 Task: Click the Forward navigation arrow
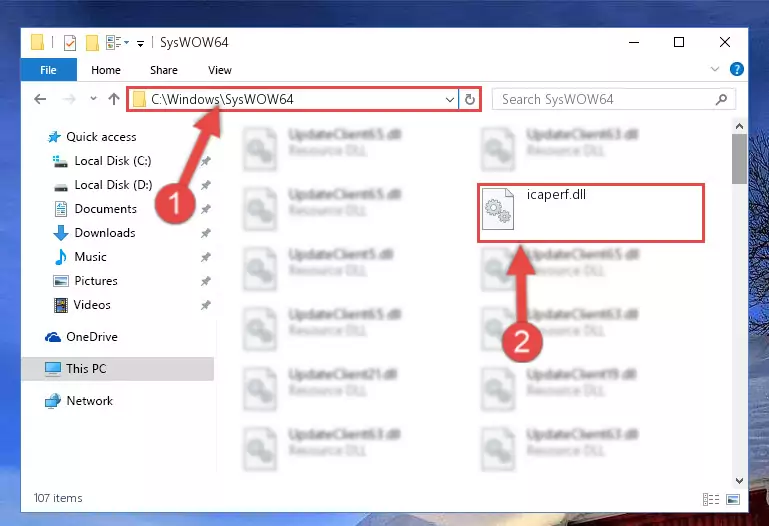pyautogui.click(x=69, y=100)
